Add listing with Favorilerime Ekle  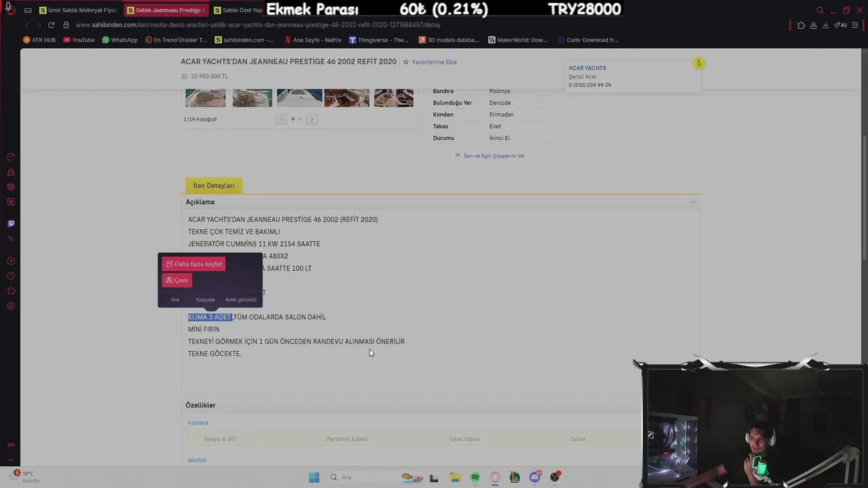430,62
